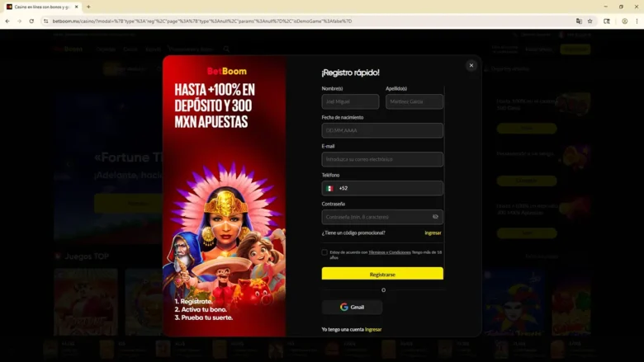Screen dimensions: 644x362
Task: Bookmark this page with the star icon
Action: (x=590, y=21)
